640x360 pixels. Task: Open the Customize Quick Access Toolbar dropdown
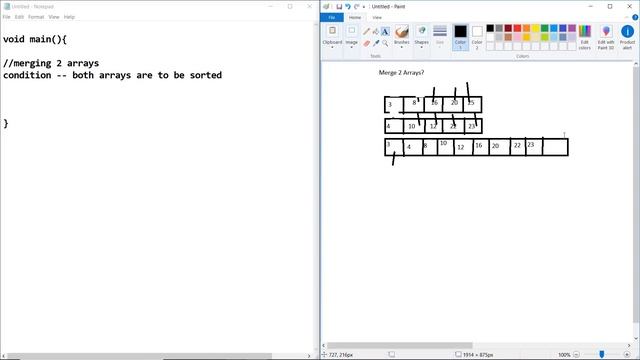click(x=364, y=7)
